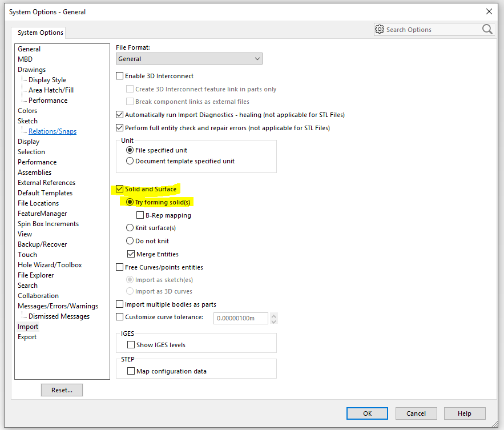Click the curve tolerance value field
This screenshot has width=504, height=430.
click(x=240, y=318)
